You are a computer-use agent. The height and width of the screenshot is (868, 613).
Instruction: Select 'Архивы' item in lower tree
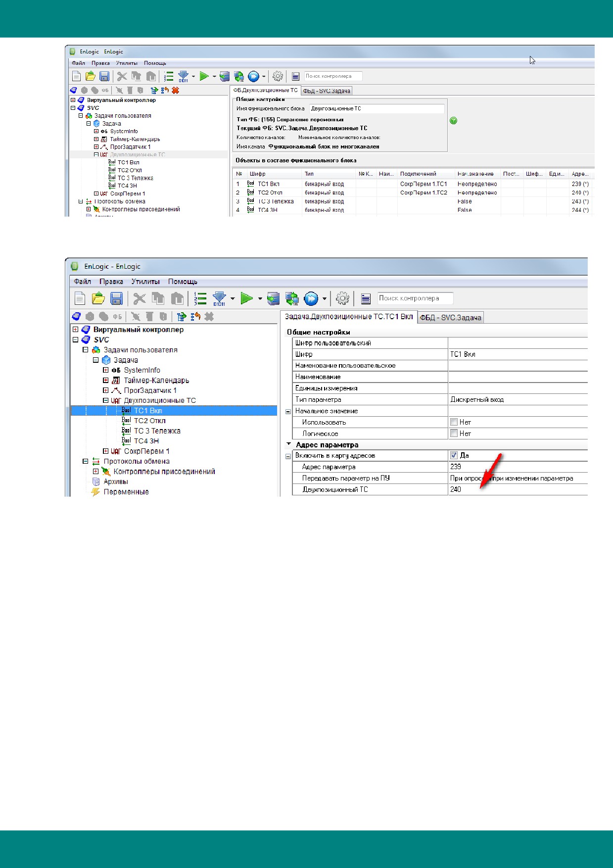click(x=116, y=482)
